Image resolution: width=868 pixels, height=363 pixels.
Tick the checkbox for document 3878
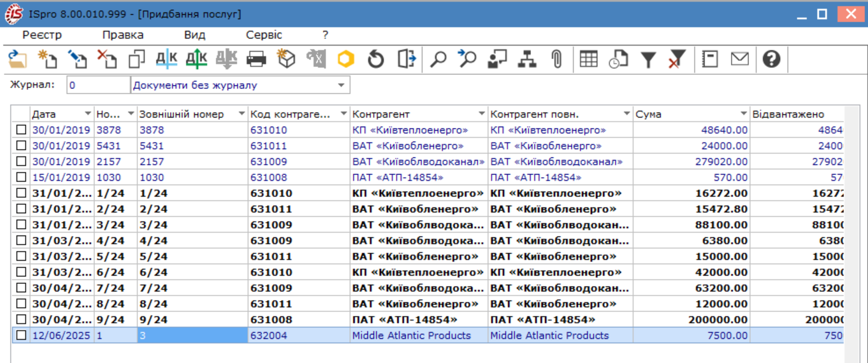coord(21,130)
